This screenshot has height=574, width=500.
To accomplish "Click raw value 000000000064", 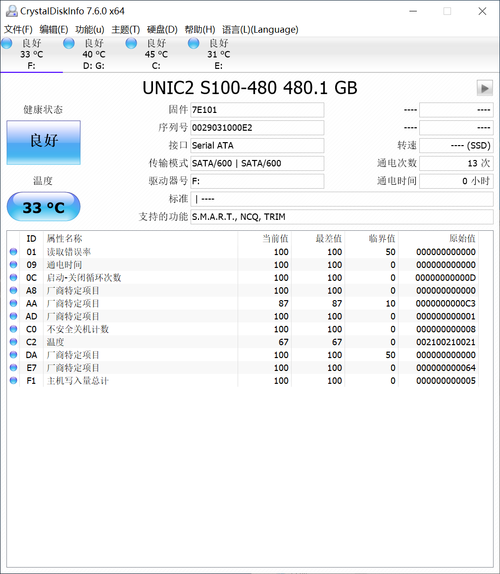I will [446, 368].
